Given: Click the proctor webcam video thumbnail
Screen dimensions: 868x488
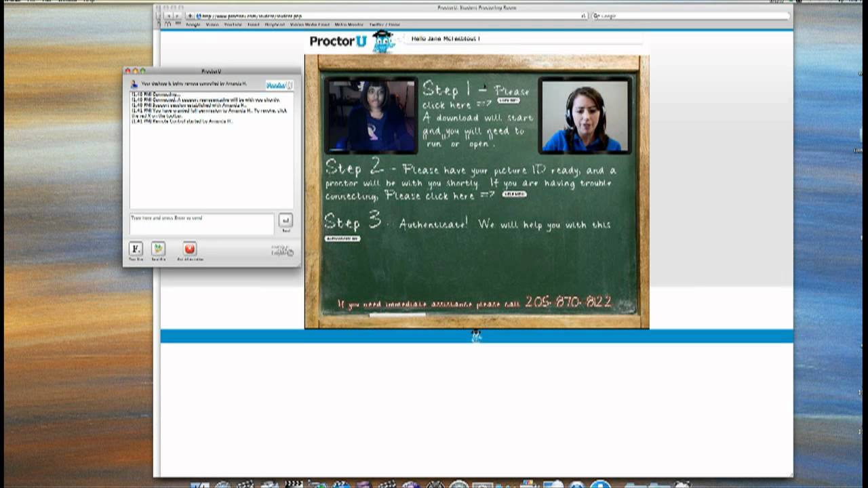Looking at the screenshot, I should click(x=585, y=115).
